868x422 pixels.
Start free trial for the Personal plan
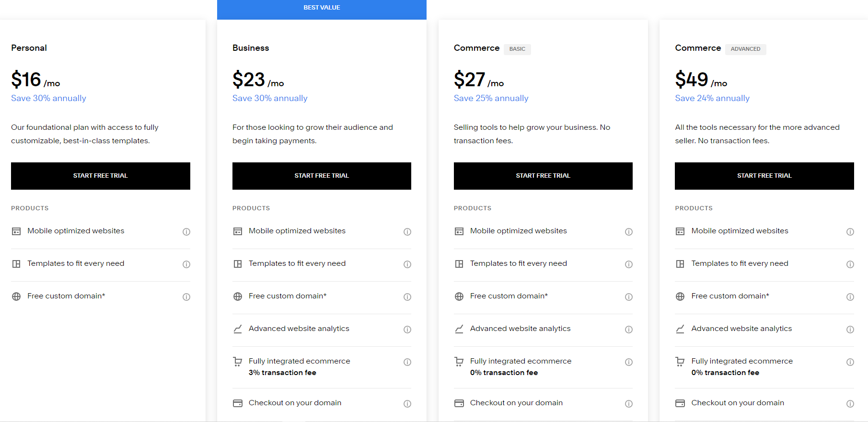click(101, 176)
